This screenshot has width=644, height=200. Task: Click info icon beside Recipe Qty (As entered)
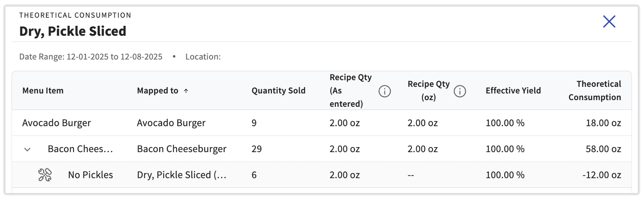coord(385,91)
